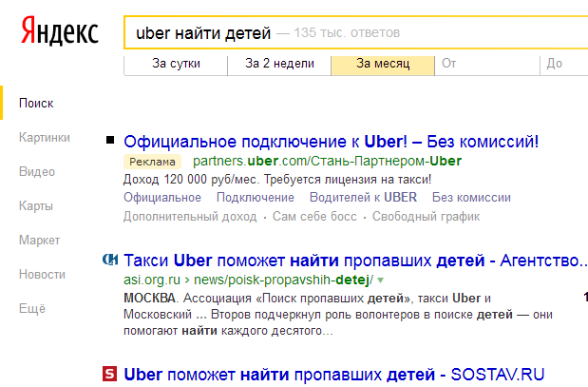Click the asi.org.ru favicon
The width and height of the screenshot is (588, 387).
pos(110,260)
